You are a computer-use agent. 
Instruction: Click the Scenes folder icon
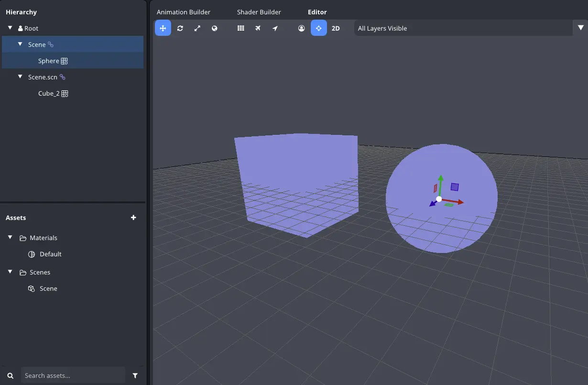[23, 273]
